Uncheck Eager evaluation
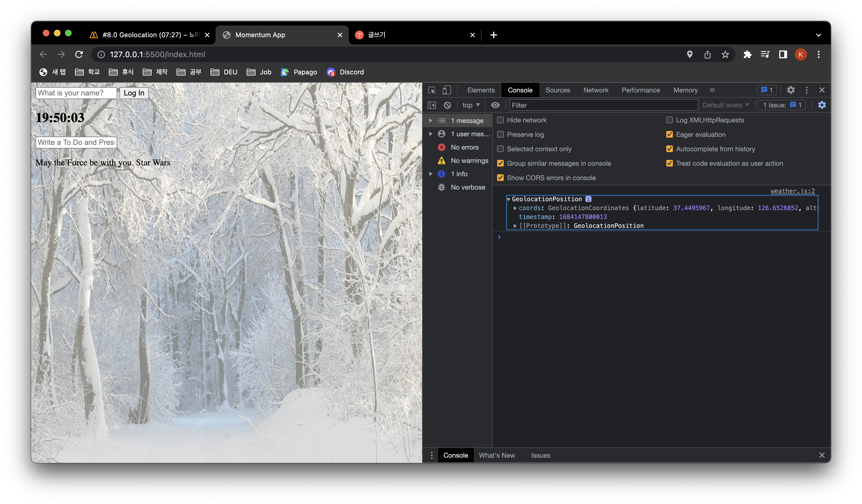Image resolution: width=862 pixels, height=504 pixels. (670, 134)
